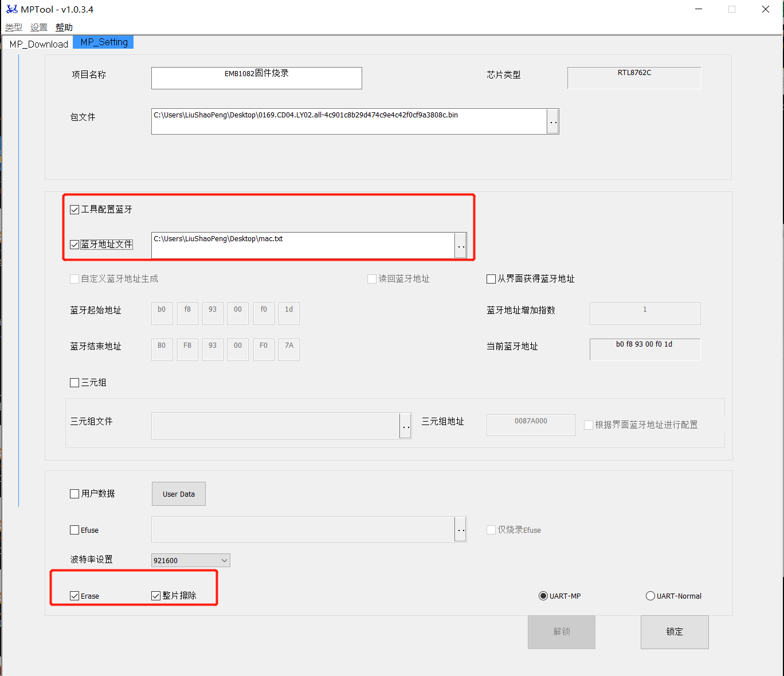Check 根据界面蓝牙地址进行配置 checkbox
Image resolution: width=784 pixels, height=676 pixels.
(x=589, y=425)
